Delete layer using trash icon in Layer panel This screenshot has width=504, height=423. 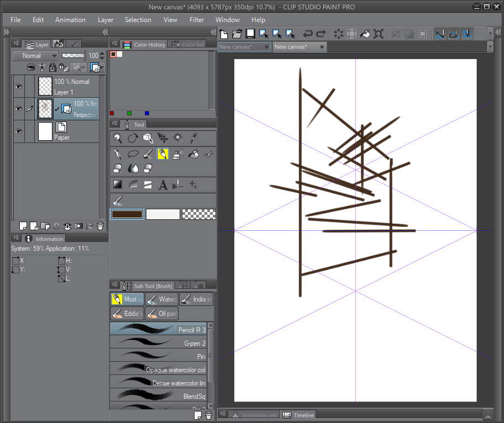point(100,226)
